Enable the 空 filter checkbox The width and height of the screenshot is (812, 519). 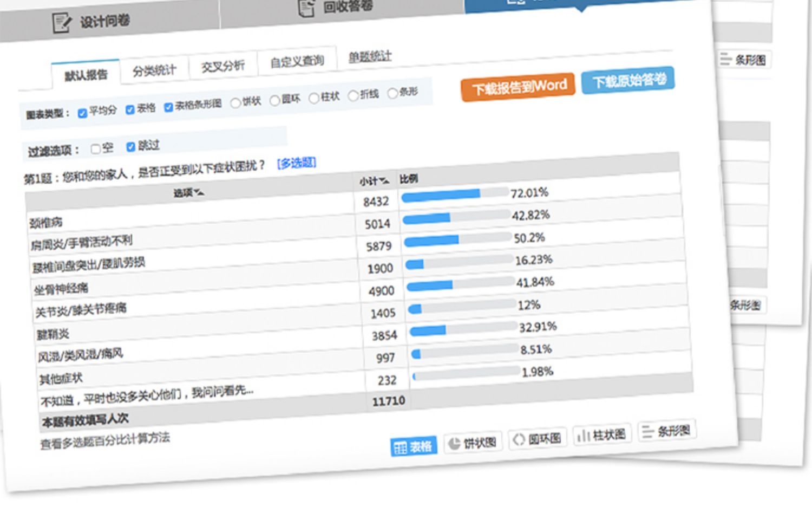[x=96, y=149]
